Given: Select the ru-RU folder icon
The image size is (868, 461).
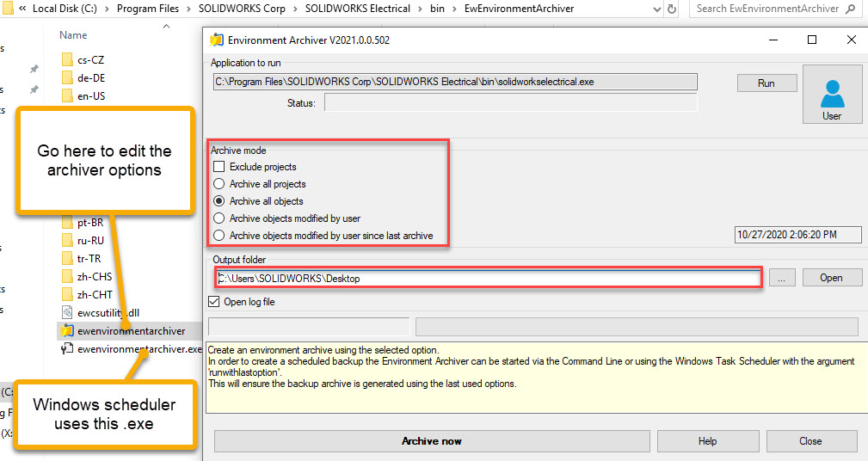Looking at the screenshot, I should (68, 241).
